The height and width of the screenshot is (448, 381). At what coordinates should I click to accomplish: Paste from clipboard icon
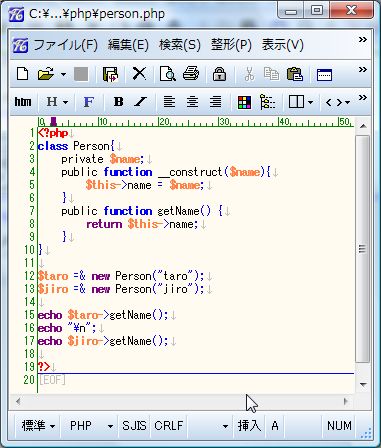click(x=295, y=74)
